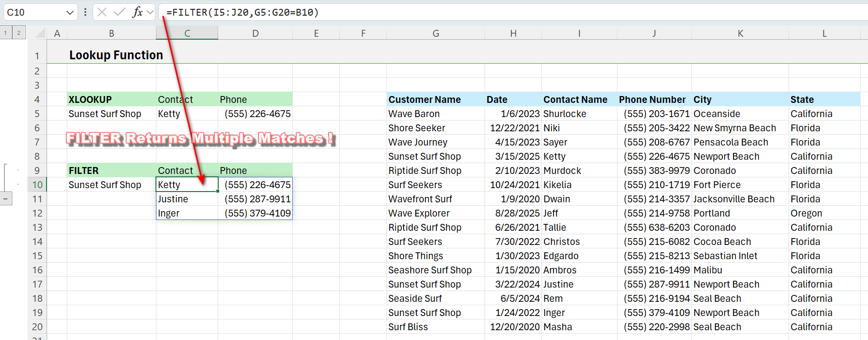Image resolution: width=868 pixels, height=340 pixels.
Task: Select column C header
Action: tap(187, 33)
